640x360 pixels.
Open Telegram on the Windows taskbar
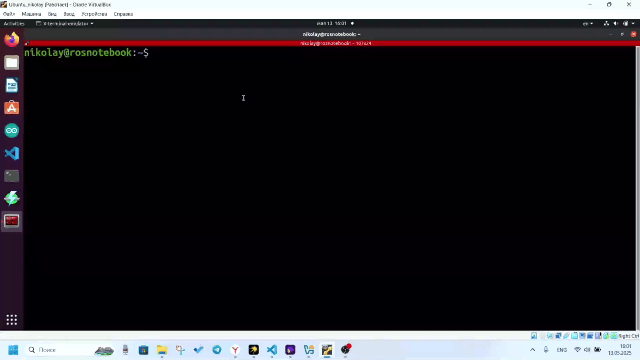[x=217, y=350]
